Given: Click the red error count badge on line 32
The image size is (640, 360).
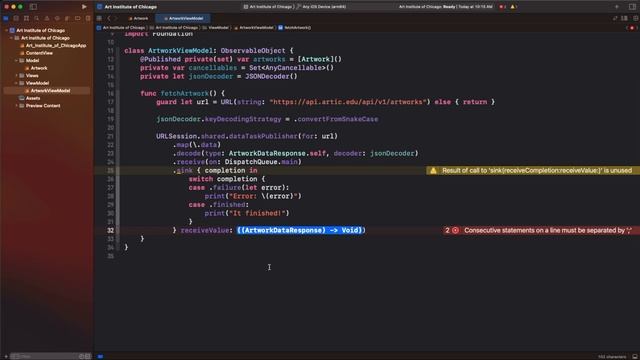Looking at the screenshot, I should pyautogui.click(x=451, y=230).
